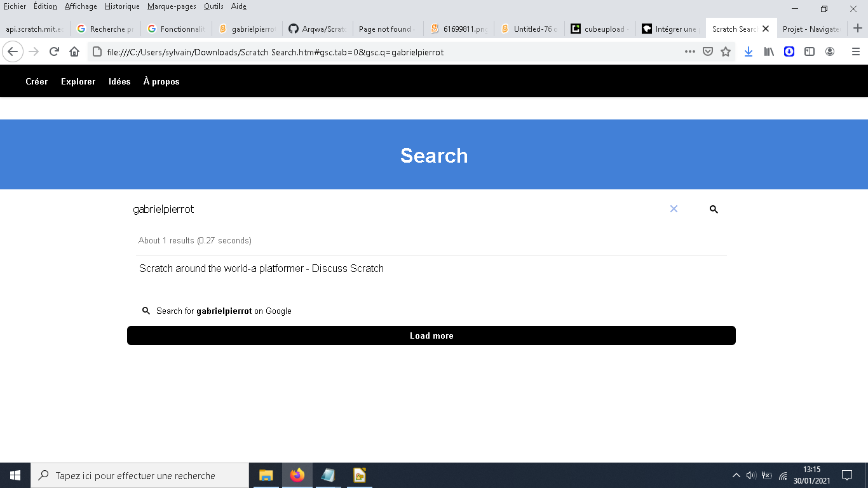Switch to the cubeupload tab
Image resolution: width=868 pixels, height=488 pixels.
tap(599, 29)
